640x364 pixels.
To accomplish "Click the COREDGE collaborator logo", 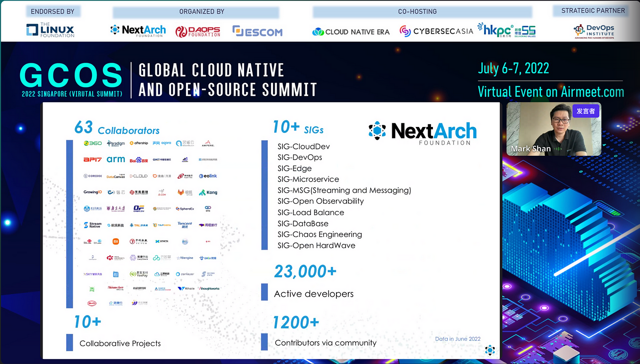I will click(93, 176).
